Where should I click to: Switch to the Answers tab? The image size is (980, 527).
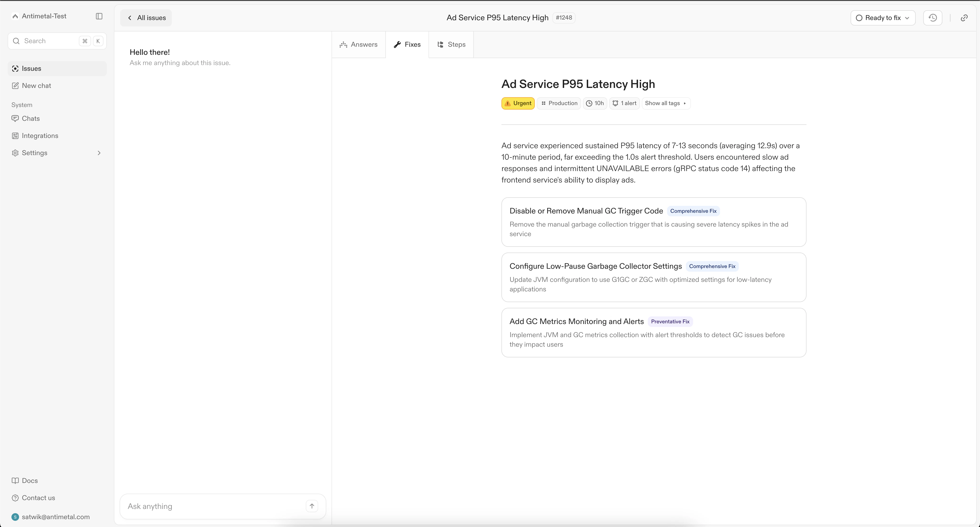point(358,45)
